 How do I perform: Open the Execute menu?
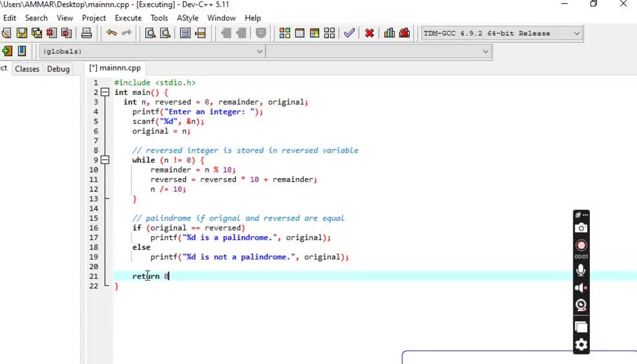coord(128,18)
